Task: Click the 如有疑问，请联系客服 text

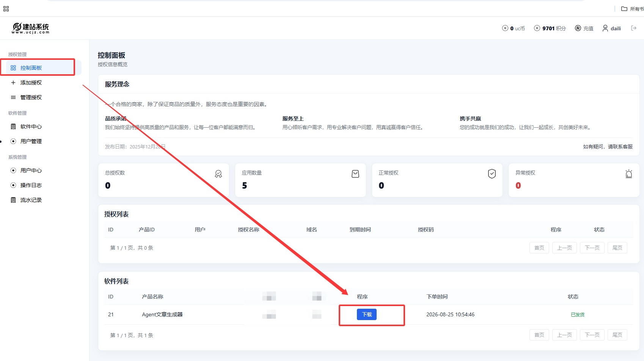Action: (608, 147)
